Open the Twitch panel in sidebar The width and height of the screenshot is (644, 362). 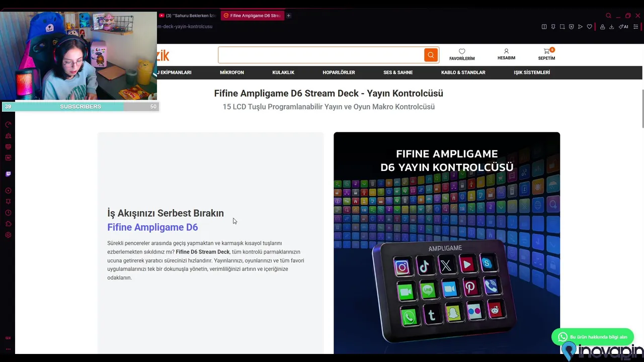pyautogui.click(x=8, y=174)
